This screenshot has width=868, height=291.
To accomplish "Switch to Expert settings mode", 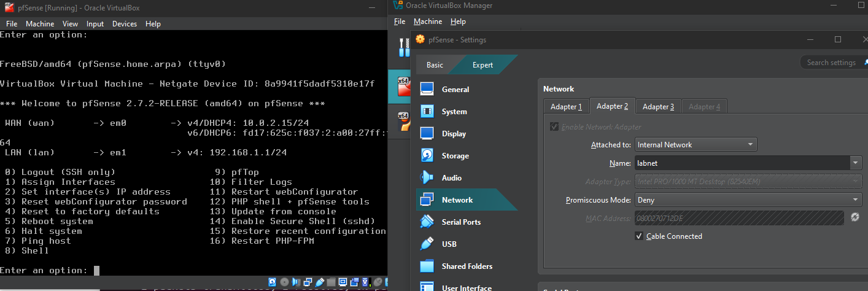I will 482,64.
